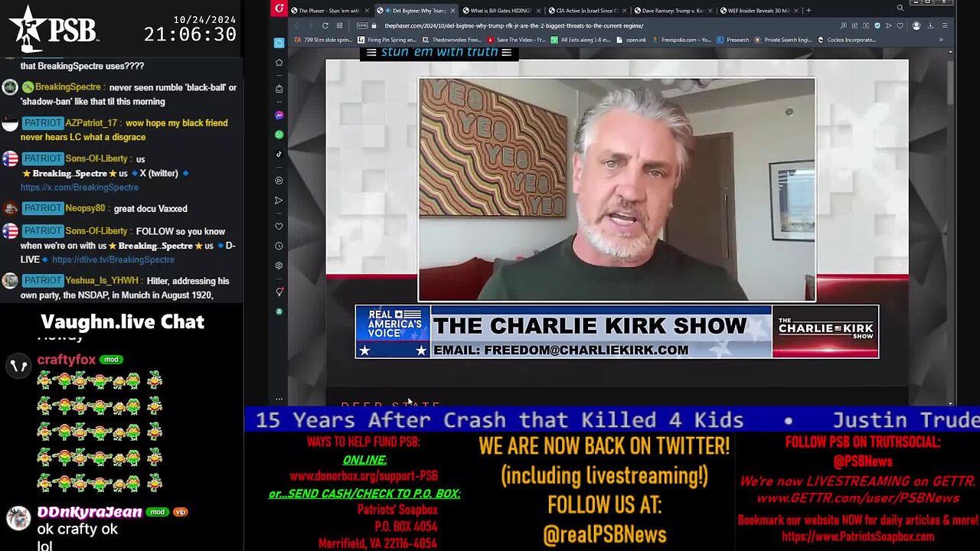The image size is (980, 551).
Task: Open a new browser tab with plus
Action: (x=808, y=11)
